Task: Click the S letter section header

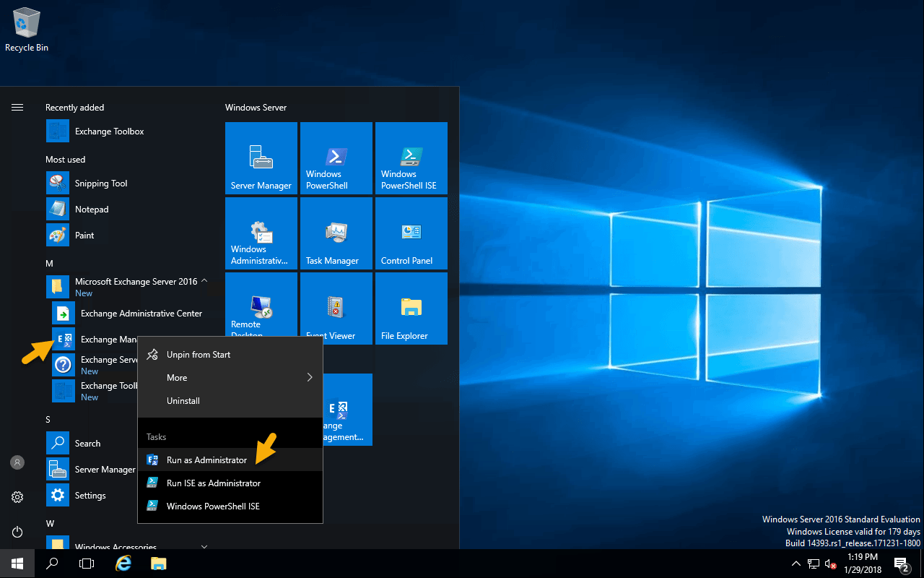Action: (x=48, y=420)
